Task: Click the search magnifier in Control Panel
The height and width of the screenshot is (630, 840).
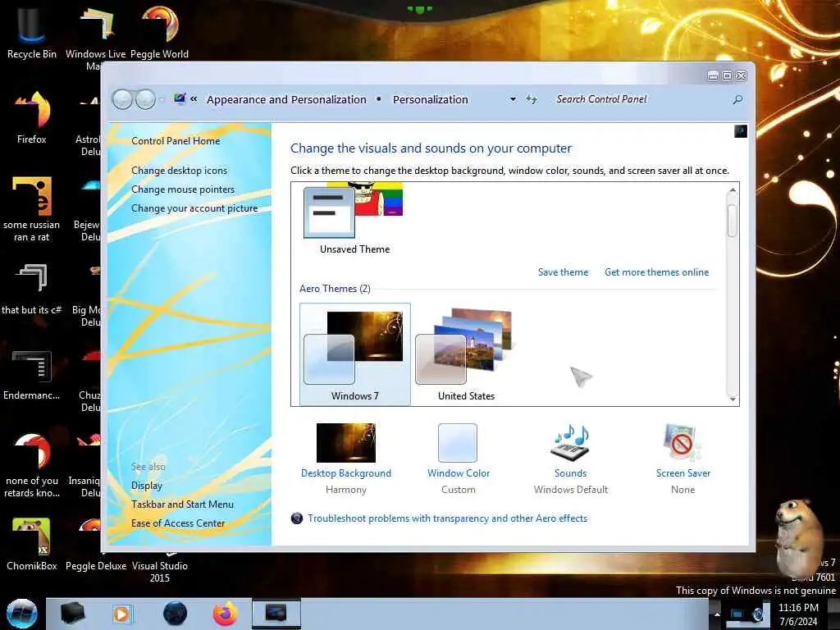Action: [x=737, y=99]
